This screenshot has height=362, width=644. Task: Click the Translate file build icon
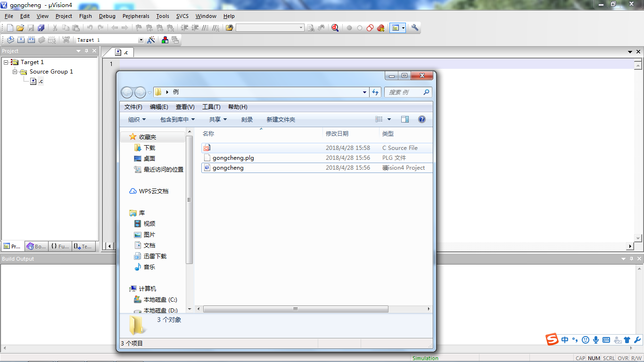tap(10, 40)
